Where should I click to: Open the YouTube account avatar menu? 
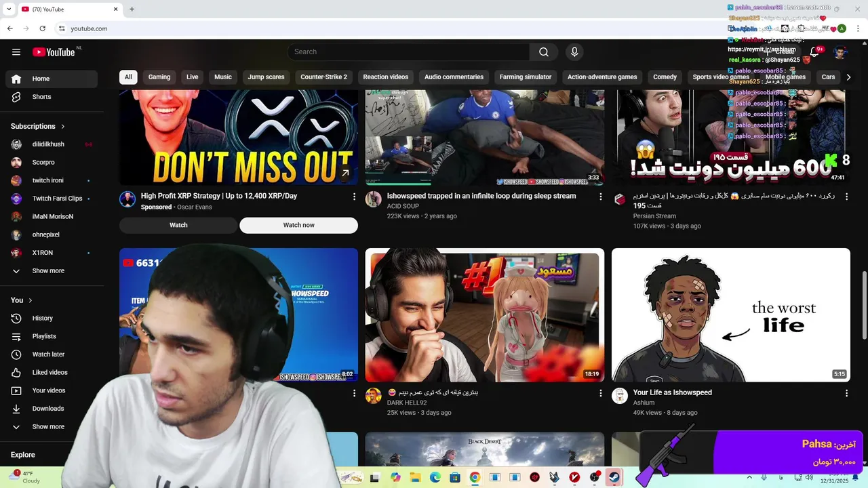[x=840, y=52]
